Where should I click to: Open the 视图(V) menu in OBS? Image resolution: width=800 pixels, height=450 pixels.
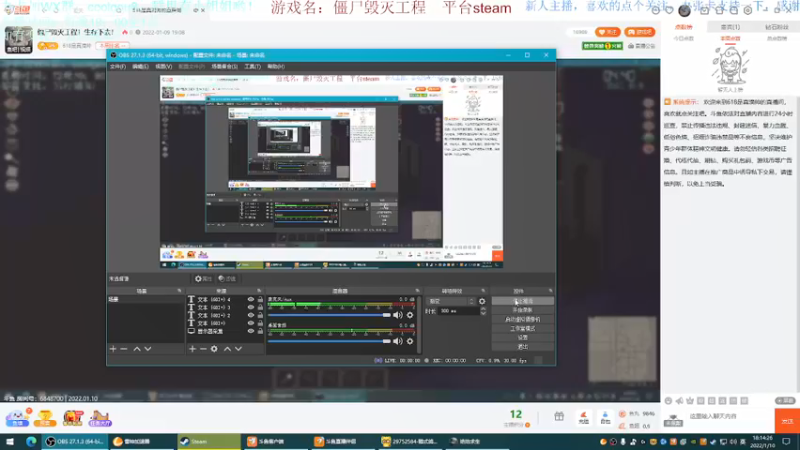163,66
